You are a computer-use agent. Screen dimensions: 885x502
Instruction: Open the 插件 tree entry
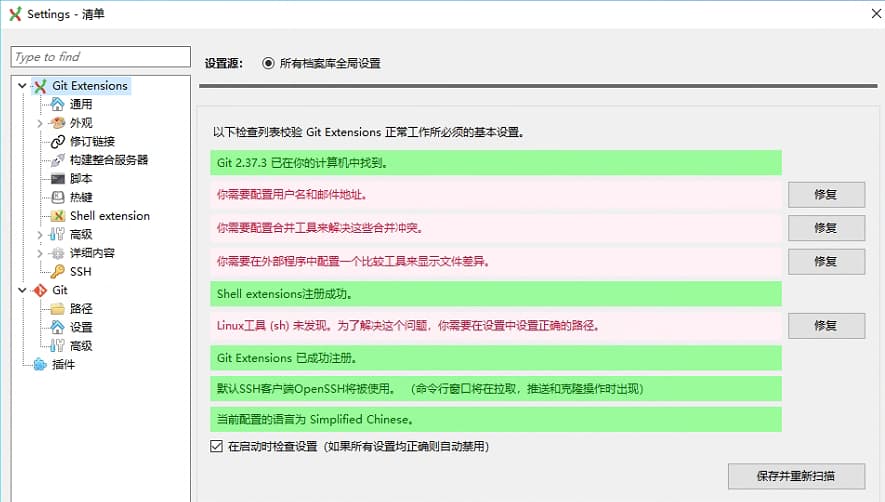point(64,364)
